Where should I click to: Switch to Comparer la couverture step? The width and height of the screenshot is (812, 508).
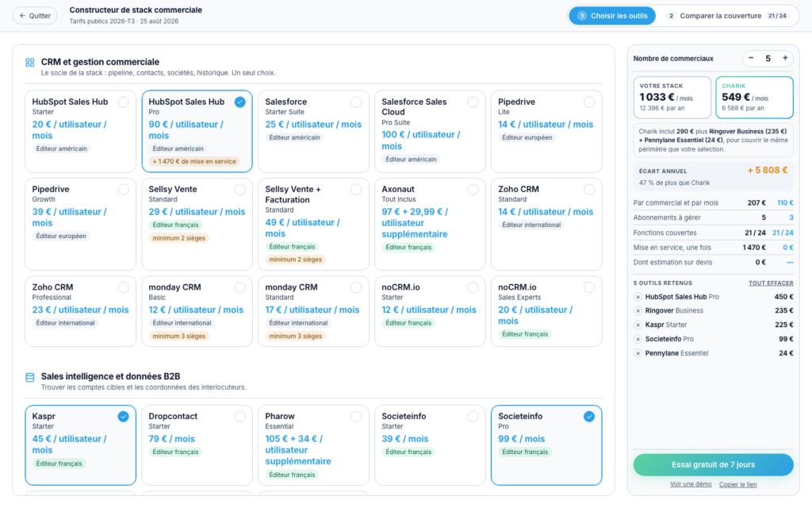pos(727,16)
